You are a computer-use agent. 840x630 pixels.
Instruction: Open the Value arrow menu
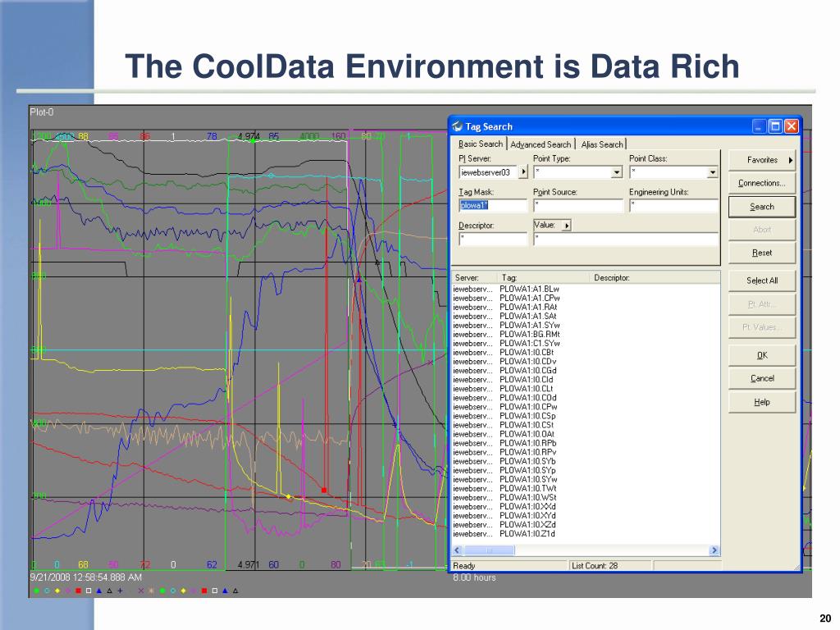click(x=567, y=226)
